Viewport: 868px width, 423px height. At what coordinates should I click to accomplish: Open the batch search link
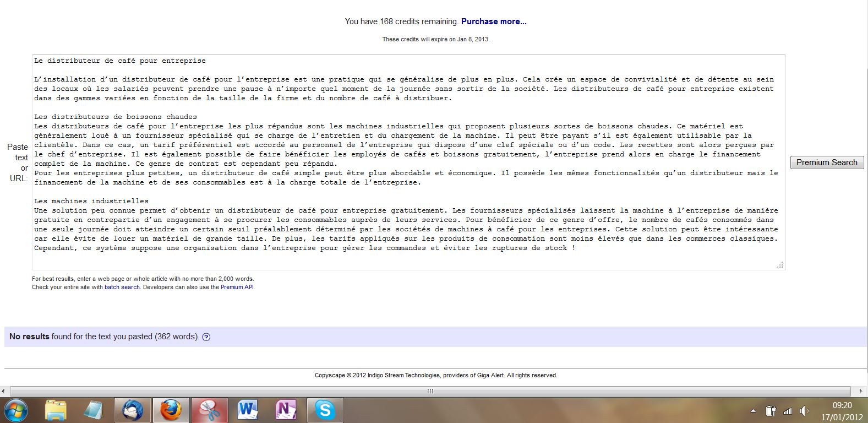(x=122, y=287)
